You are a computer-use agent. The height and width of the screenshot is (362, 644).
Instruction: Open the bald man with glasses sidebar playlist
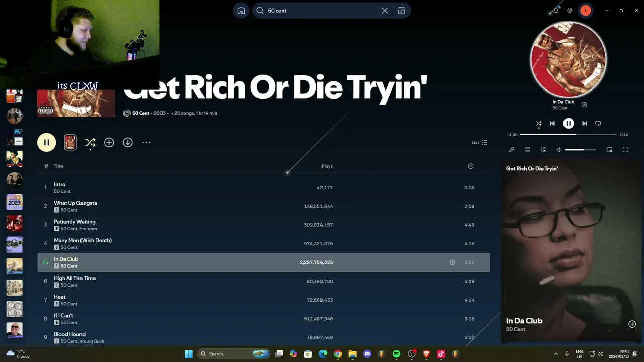[x=14, y=330]
